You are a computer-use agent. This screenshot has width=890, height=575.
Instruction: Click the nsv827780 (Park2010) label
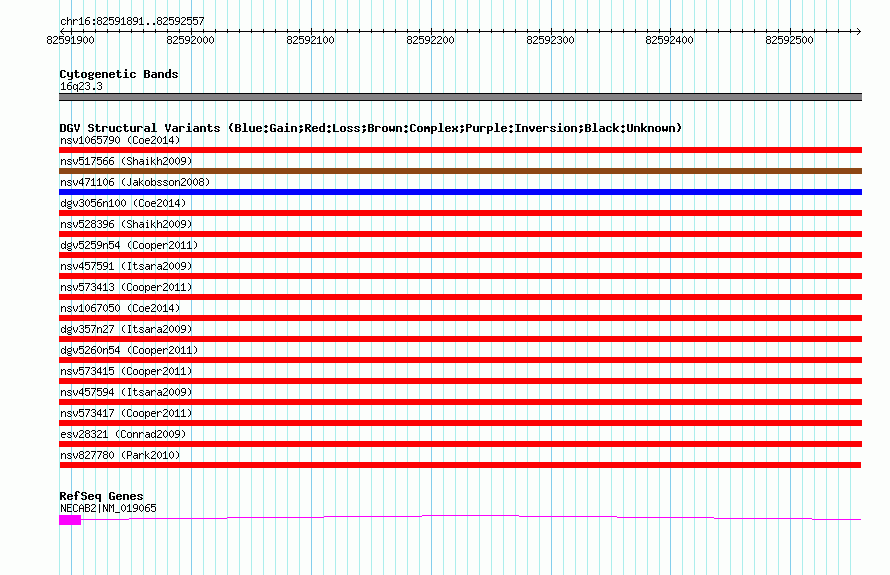[x=120, y=455]
